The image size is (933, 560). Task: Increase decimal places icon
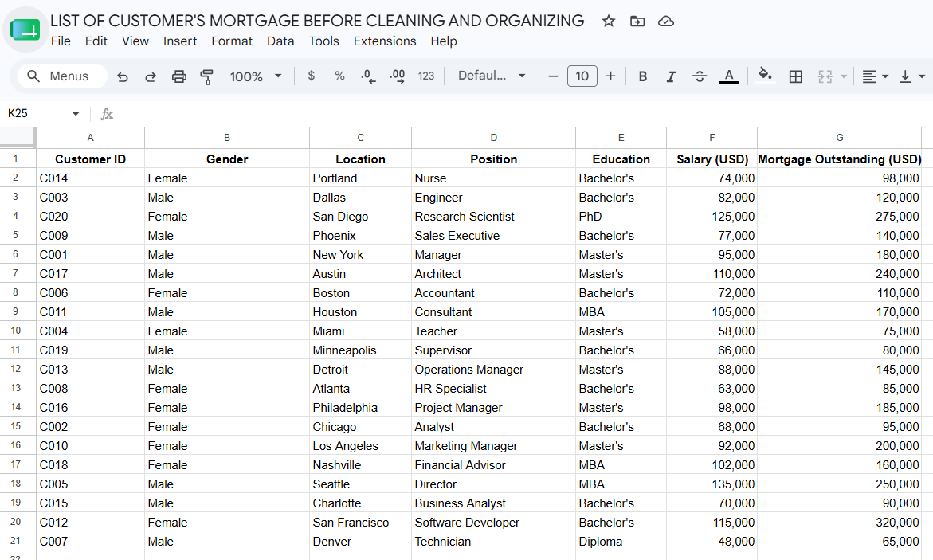pos(398,76)
